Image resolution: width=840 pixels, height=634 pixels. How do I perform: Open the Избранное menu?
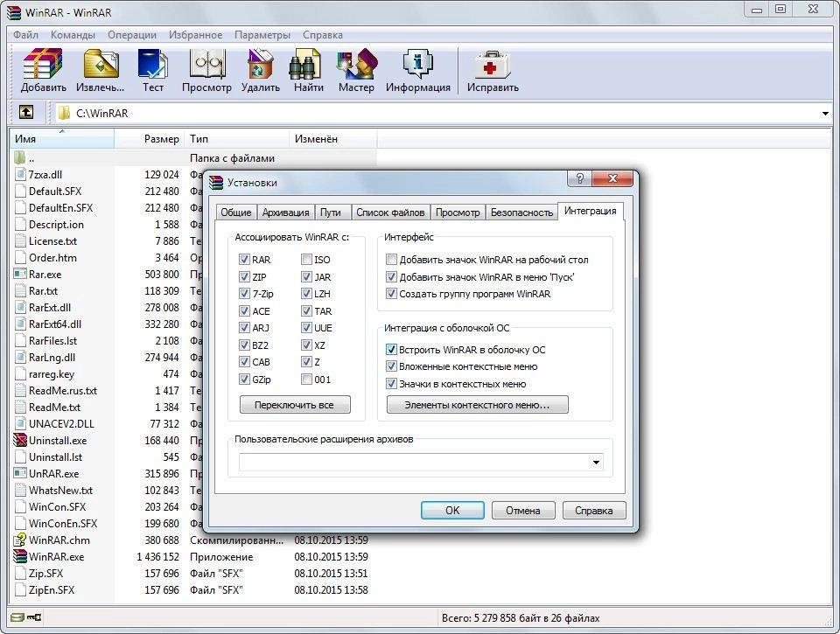point(195,35)
